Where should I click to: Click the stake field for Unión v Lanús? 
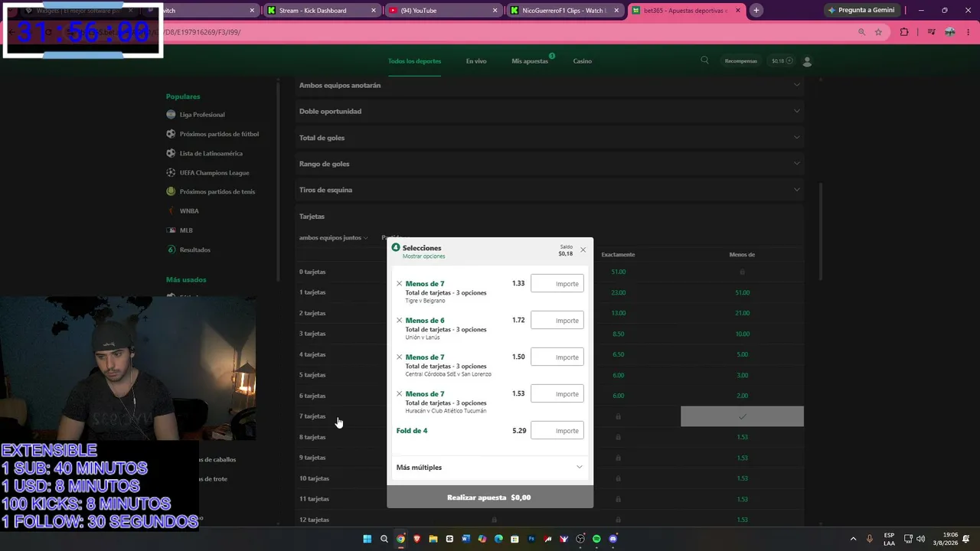pyautogui.click(x=557, y=321)
